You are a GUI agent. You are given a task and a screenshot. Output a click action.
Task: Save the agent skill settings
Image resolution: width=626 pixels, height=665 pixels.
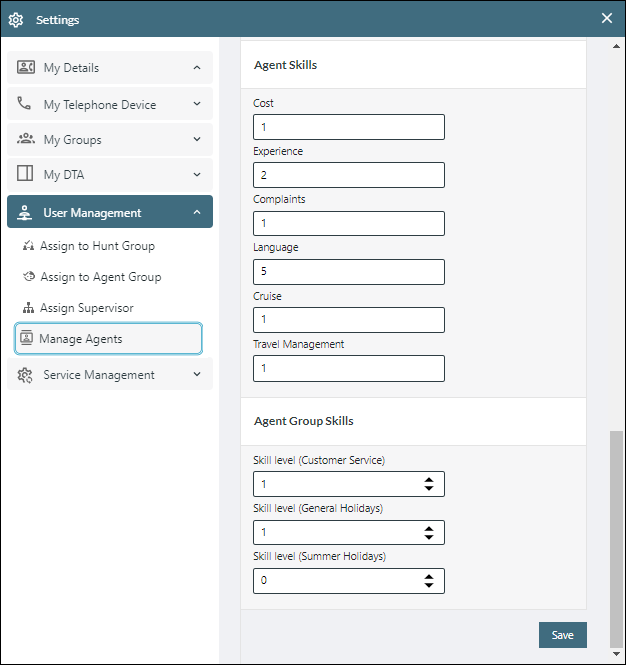(x=562, y=635)
